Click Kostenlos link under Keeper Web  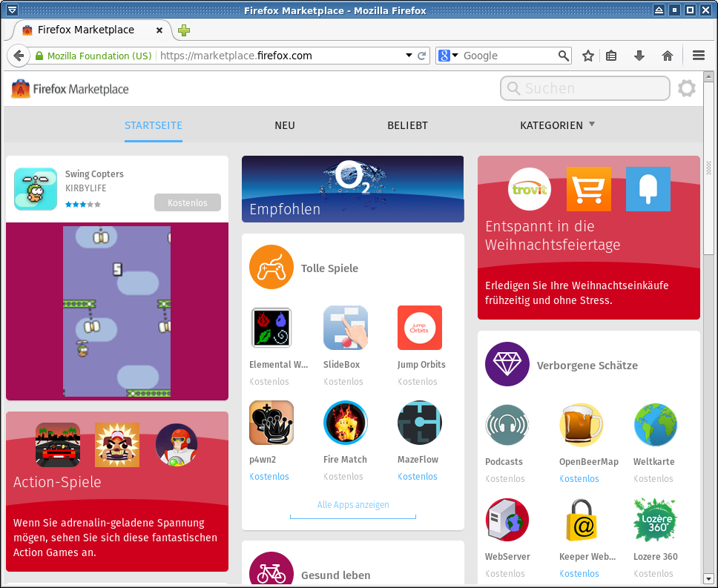(x=579, y=573)
